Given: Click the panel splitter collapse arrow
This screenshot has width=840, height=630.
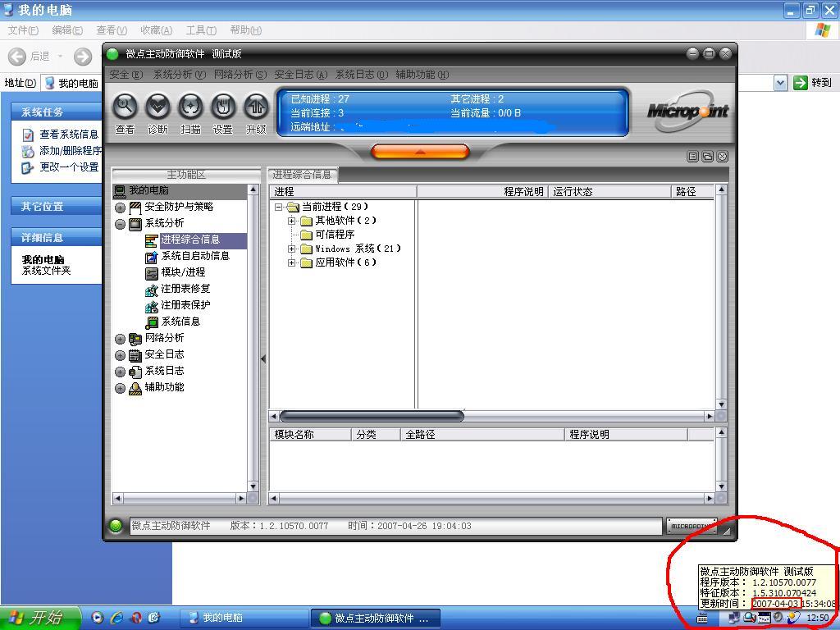Looking at the screenshot, I should coord(263,359).
